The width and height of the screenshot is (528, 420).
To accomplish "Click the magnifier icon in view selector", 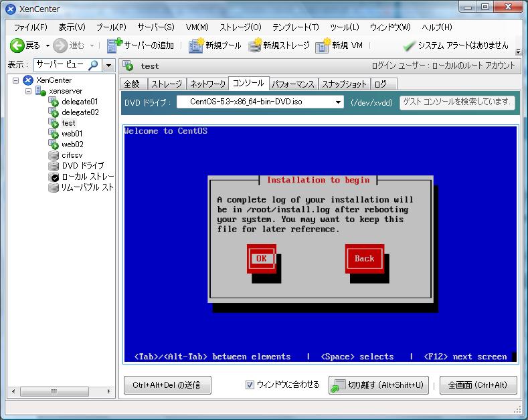I will (x=93, y=66).
